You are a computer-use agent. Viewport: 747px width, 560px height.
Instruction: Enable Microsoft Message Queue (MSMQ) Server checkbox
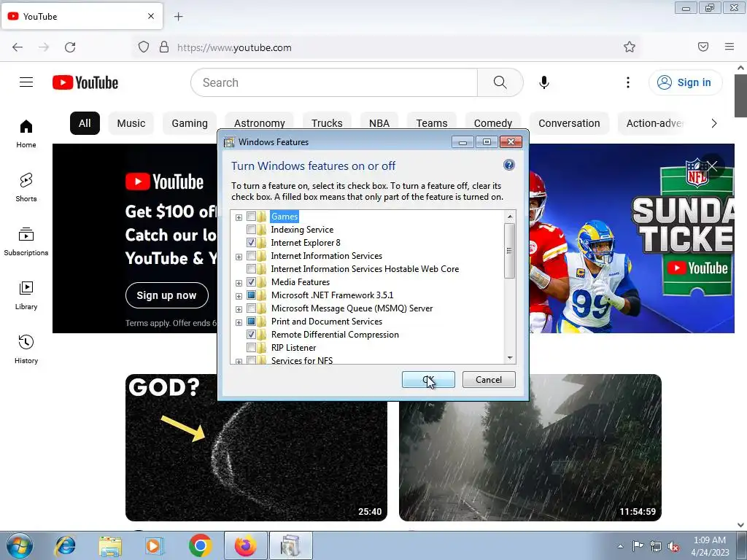[x=251, y=308]
